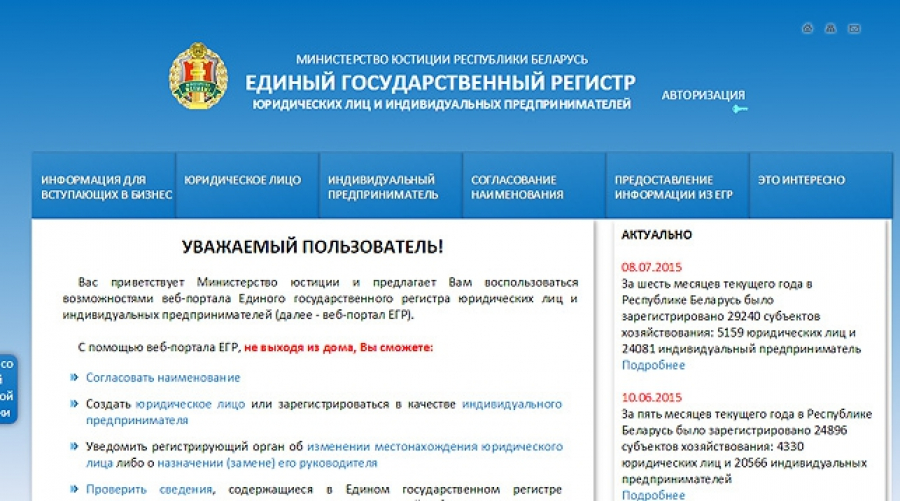Go to the home page icon

point(807,28)
